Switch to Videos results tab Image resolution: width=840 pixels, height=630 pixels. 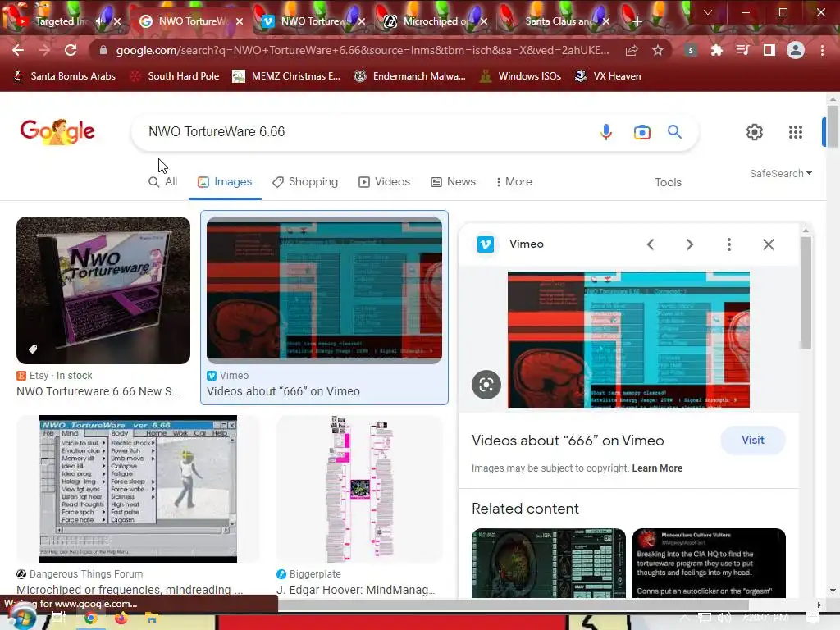[384, 181]
